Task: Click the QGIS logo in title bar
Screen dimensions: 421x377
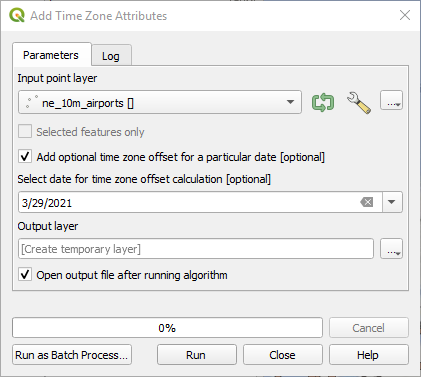Action: pos(17,16)
